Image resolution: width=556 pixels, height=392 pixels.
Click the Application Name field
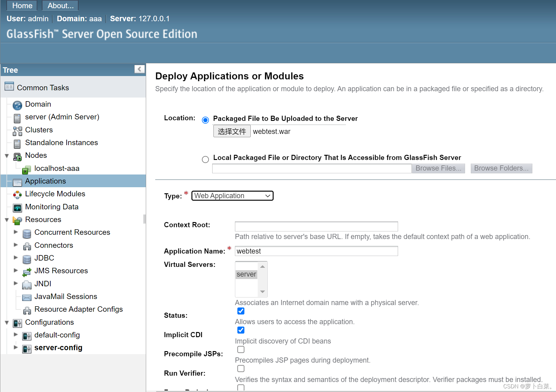point(316,251)
